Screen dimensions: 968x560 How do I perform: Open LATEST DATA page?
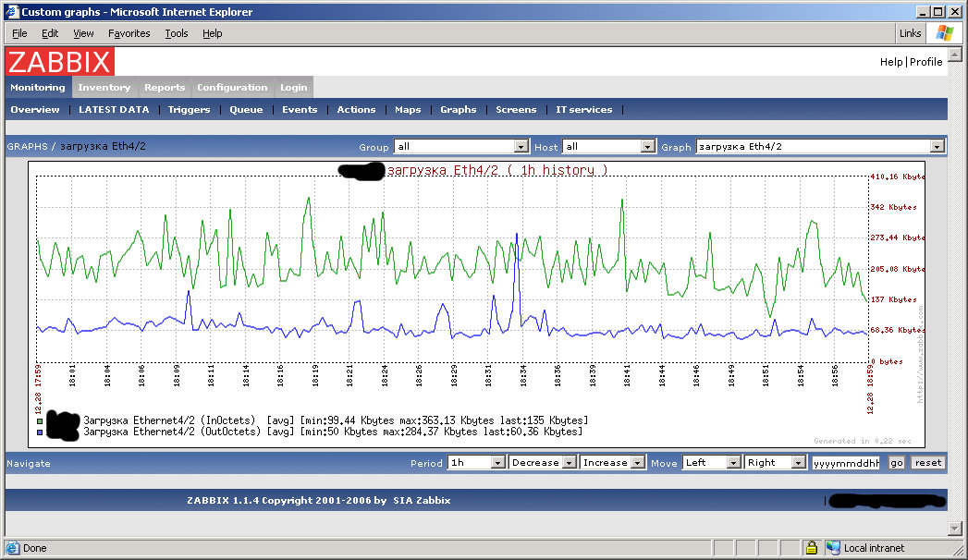coord(115,109)
